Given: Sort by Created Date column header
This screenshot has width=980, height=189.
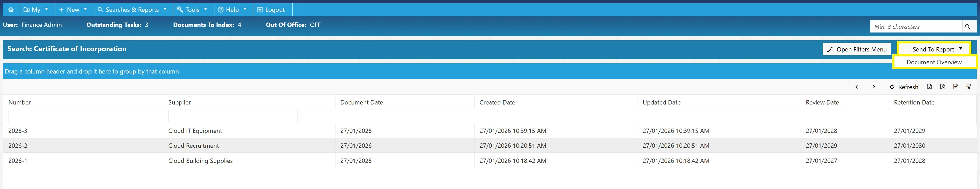Looking at the screenshot, I should click(x=497, y=102).
